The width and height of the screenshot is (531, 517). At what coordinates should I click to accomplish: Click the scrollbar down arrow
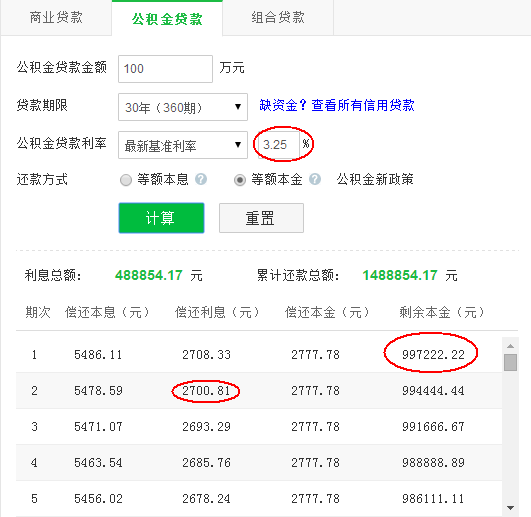point(510,508)
